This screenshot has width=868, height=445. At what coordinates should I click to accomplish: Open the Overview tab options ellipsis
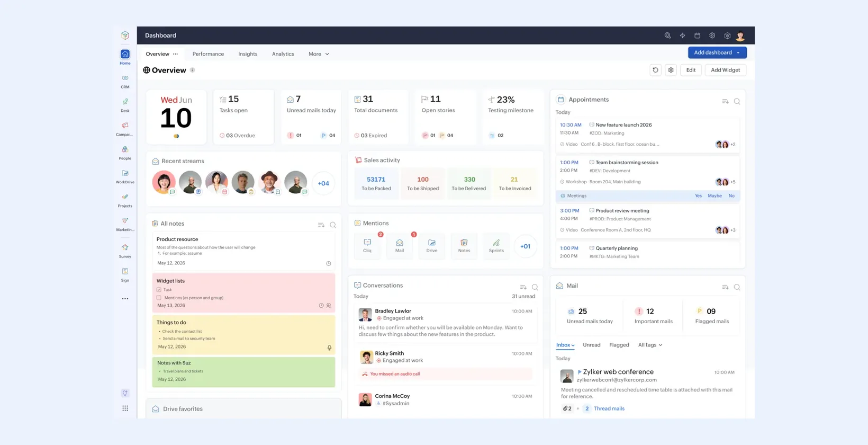[175, 54]
